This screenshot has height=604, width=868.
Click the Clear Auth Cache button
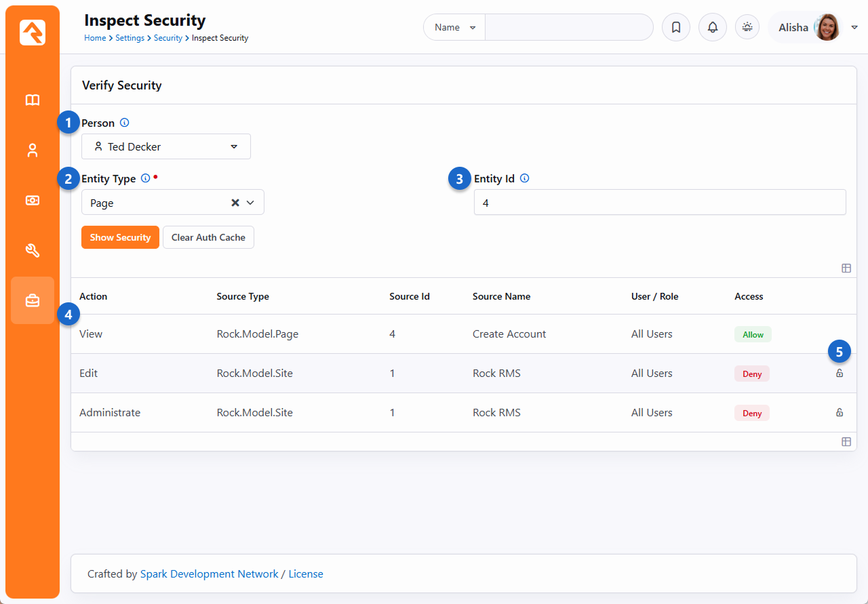208,237
